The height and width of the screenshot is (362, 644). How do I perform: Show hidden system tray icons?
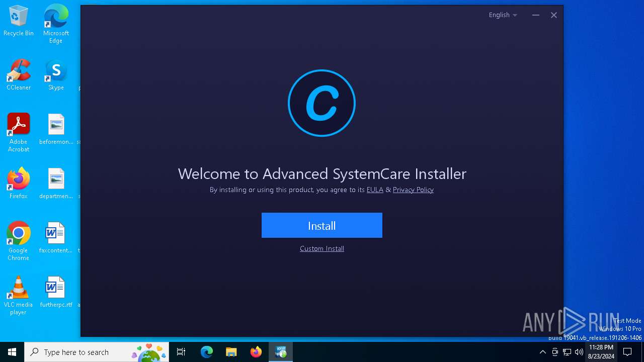(542, 352)
